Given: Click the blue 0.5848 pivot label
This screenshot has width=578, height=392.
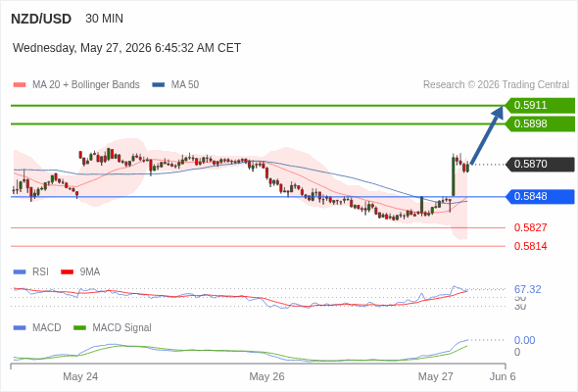Looking at the screenshot, I should tap(540, 197).
